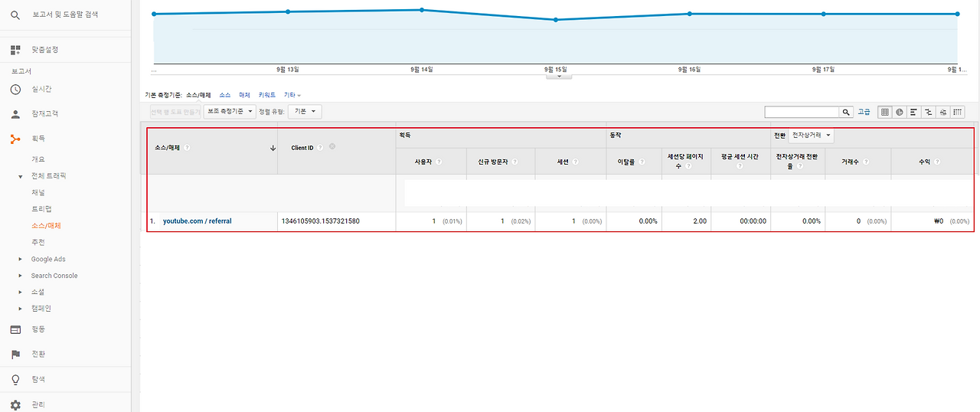Click the 2.00 세션당 페이지수 cell
The width and height of the screenshot is (980, 412).
(x=699, y=221)
